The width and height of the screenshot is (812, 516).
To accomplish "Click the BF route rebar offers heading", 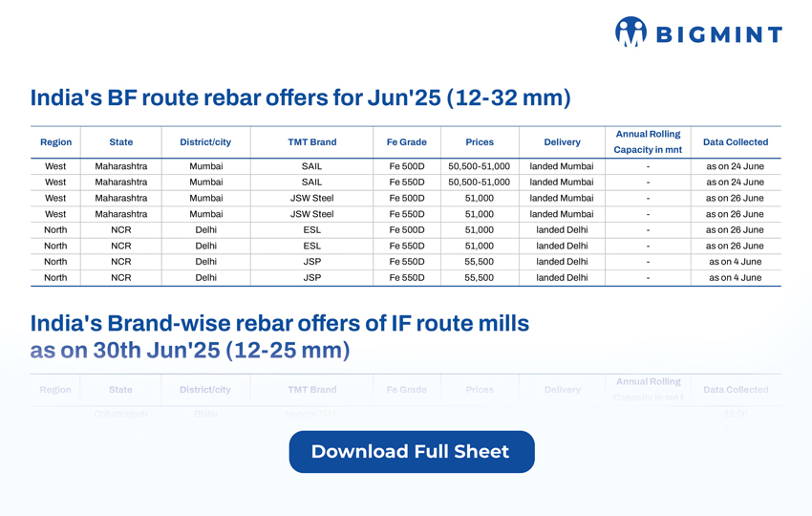I will pos(300,97).
